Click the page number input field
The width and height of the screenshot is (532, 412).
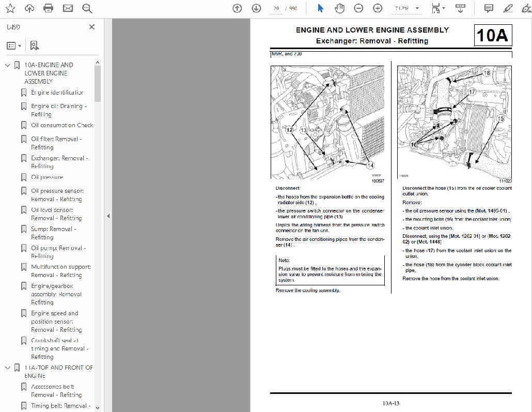click(x=277, y=9)
